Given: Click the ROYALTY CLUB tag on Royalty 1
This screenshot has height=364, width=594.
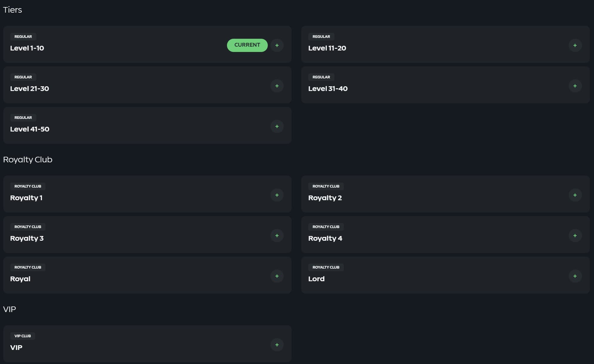Looking at the screenshot, I should tap(28, 186).
